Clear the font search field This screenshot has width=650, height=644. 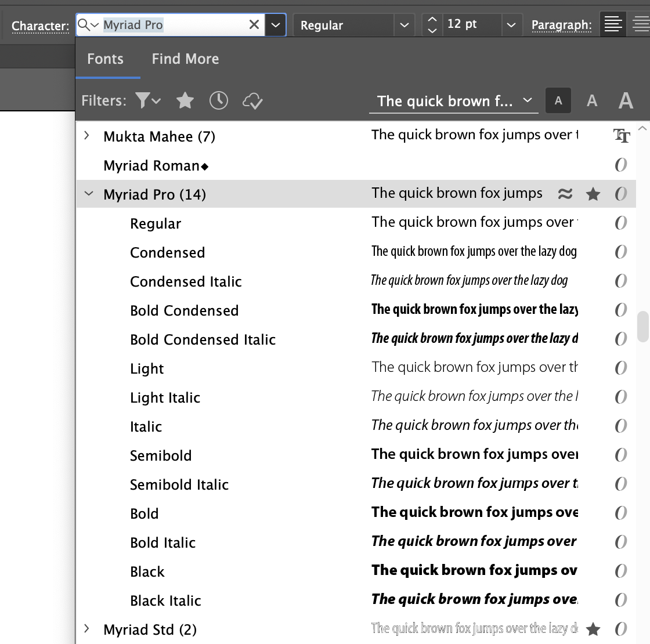point(254,25)
